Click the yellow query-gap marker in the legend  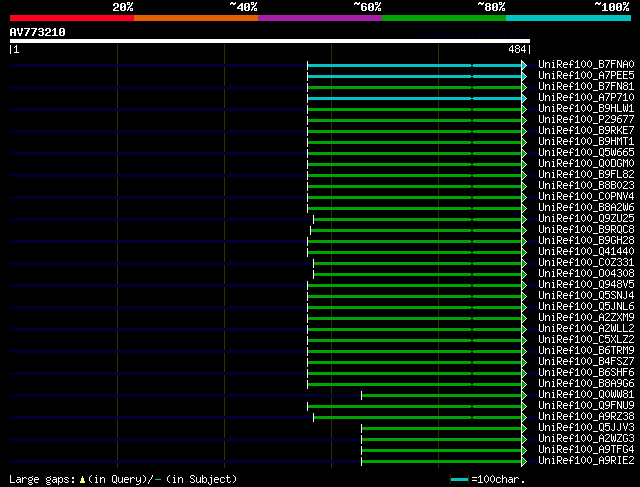[82, 480]
